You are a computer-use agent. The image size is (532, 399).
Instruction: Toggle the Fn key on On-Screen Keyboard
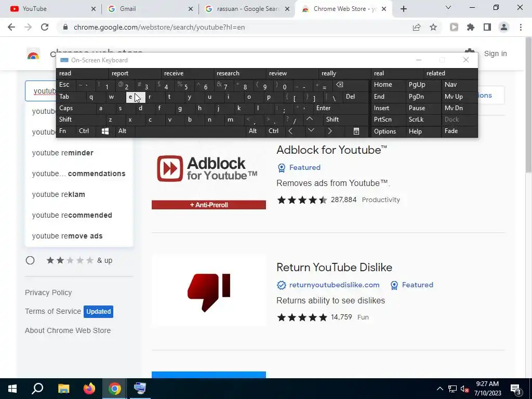(66, 131)
